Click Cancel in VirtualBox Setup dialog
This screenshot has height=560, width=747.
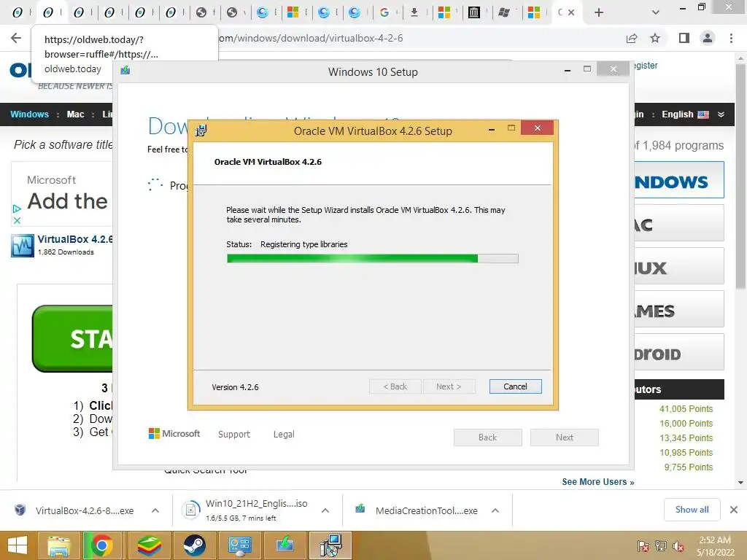pos(515,386)
